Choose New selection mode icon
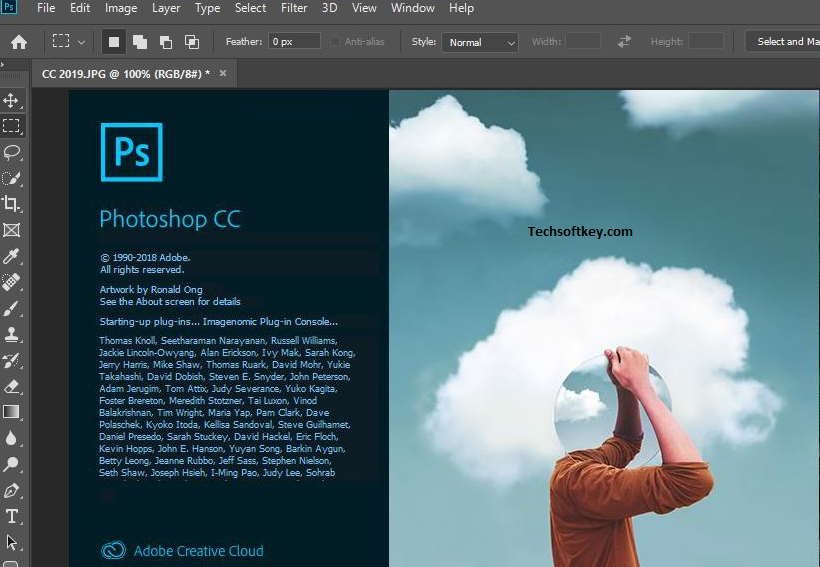The image size is (820, 567). click(113, 42)
